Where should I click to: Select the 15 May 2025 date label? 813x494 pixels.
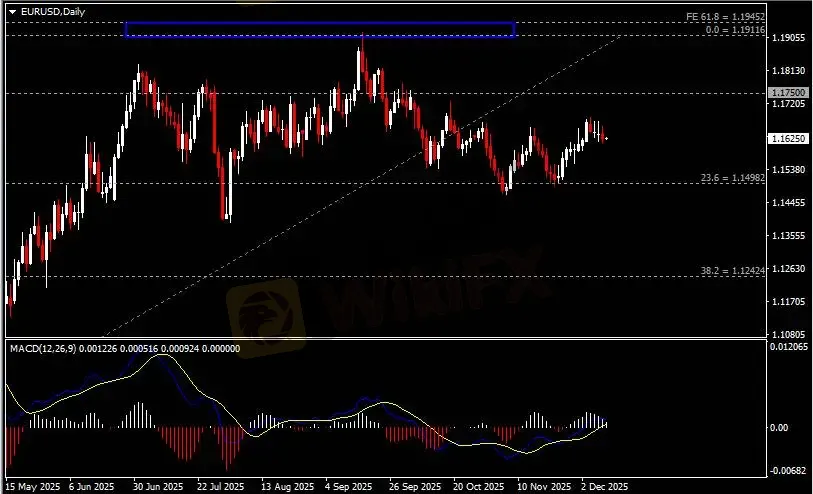click(x=33, y=487)
